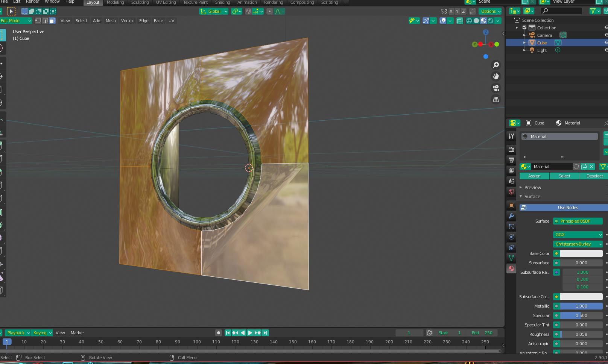The width and height of the screenshot is (608, 364).
Task: Switch to wireframe viewport shading
Action: pyautogui.click(x=469, y=21)
